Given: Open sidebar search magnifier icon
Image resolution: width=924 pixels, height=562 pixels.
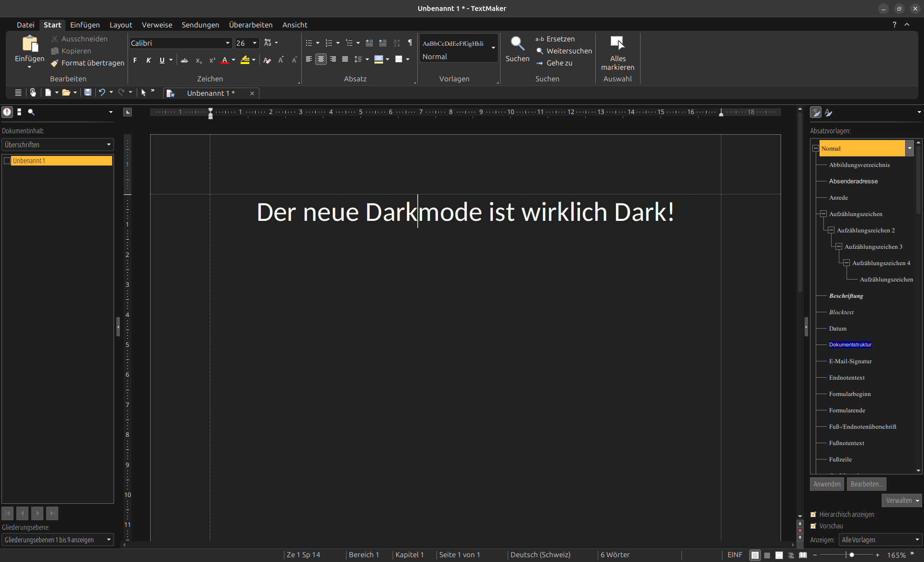Looking at the screenshot, I should [x=31, y=112].
